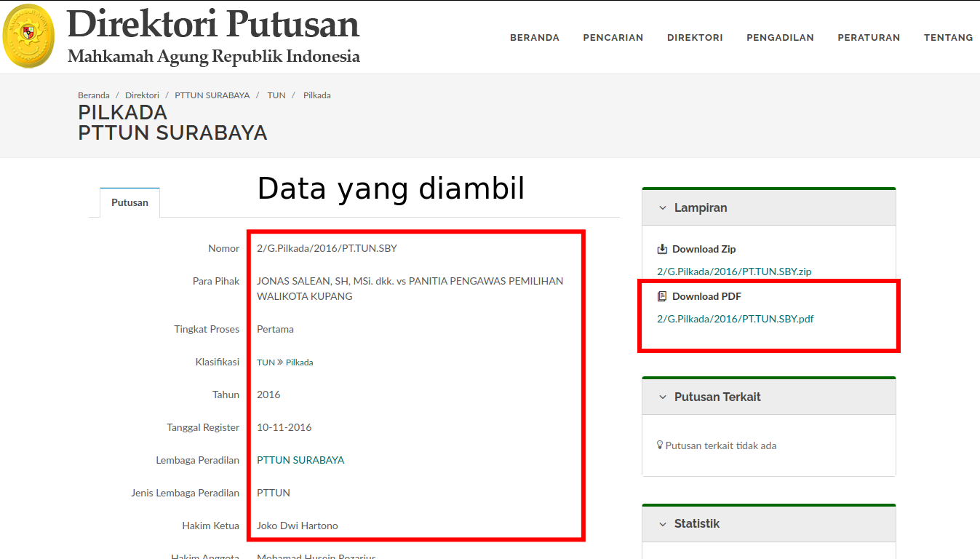Go to TUN in breadcrumb

click(x=276, y=95)
